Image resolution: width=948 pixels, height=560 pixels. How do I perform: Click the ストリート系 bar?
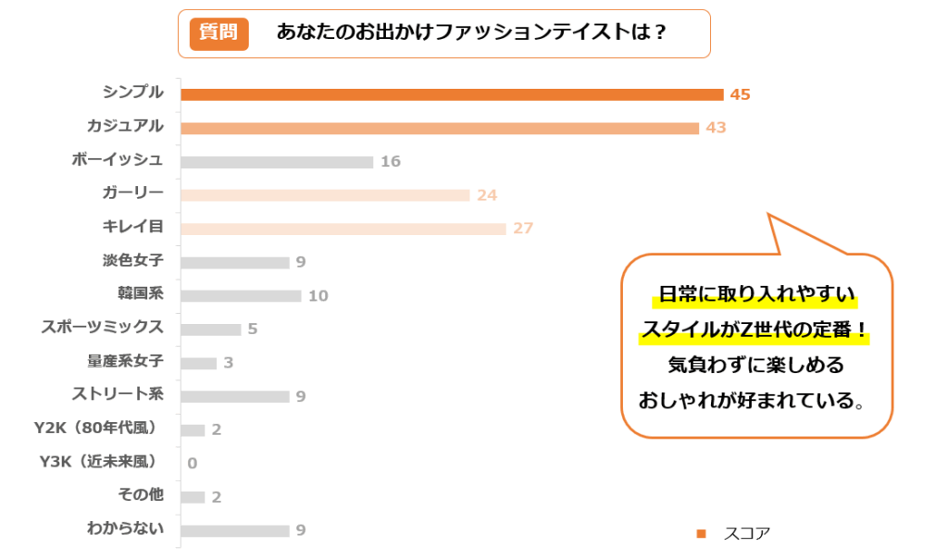[235, 396]
